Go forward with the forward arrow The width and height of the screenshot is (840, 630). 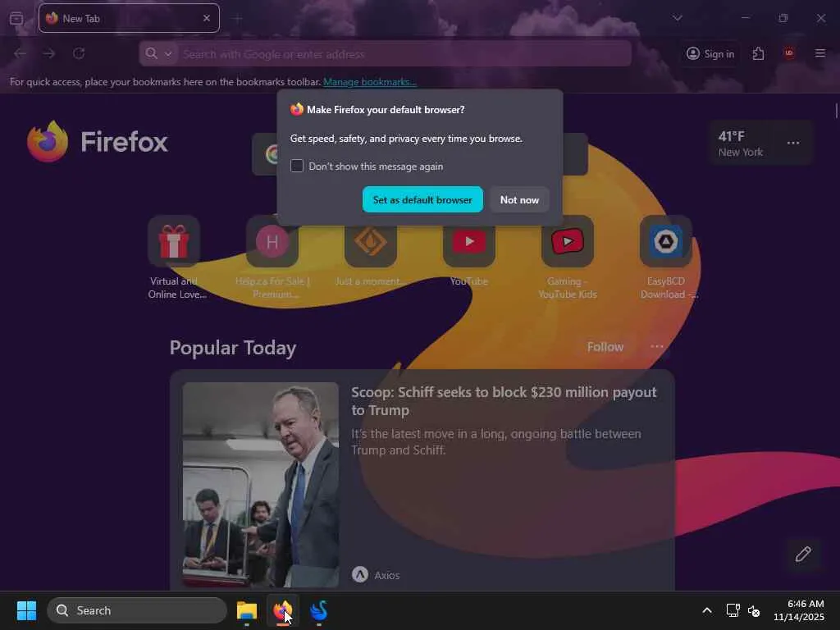[x=49, y=53]
